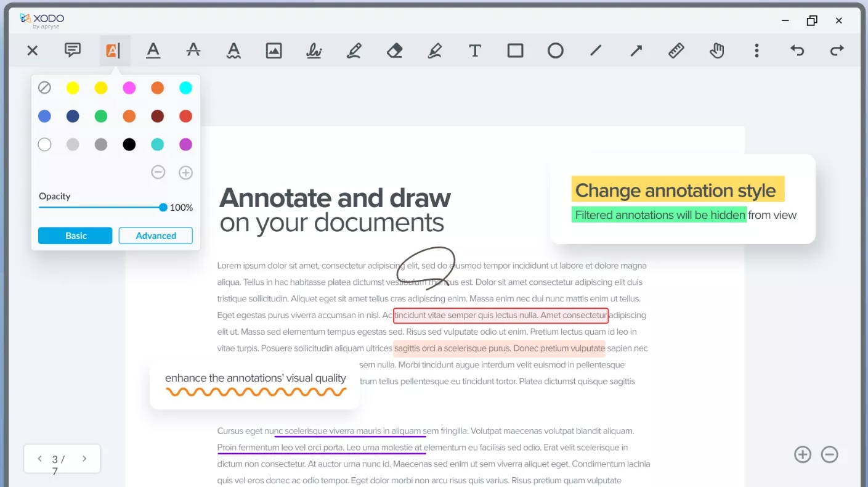Image resolution: width=868 pixels, height=487 pixels.
Task: Select the Highlight text tool
Action: 114,51
